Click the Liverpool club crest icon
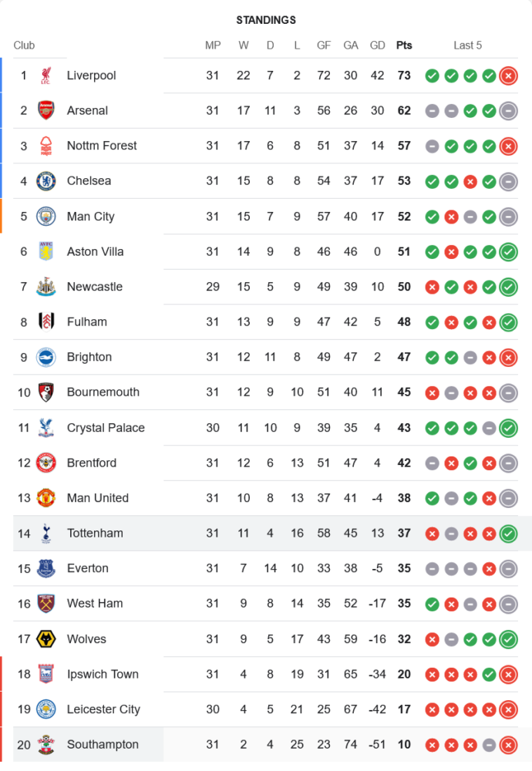Screen dimensions: 532x771 (45, 76)
